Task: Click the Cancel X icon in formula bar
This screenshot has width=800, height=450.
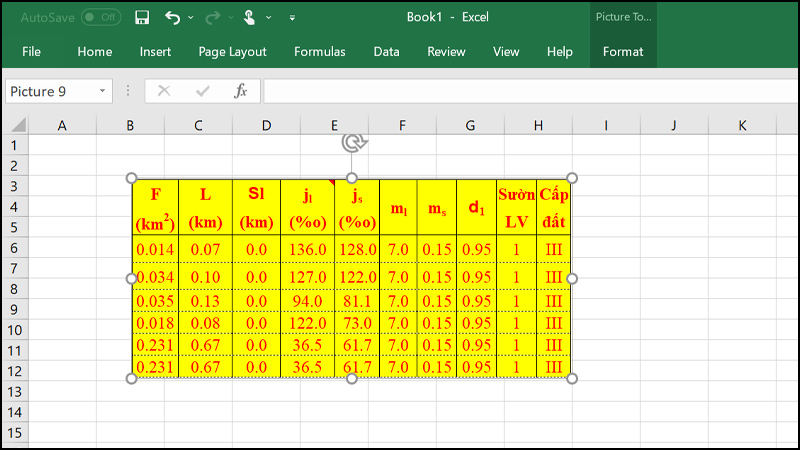Action: point(164,91)
